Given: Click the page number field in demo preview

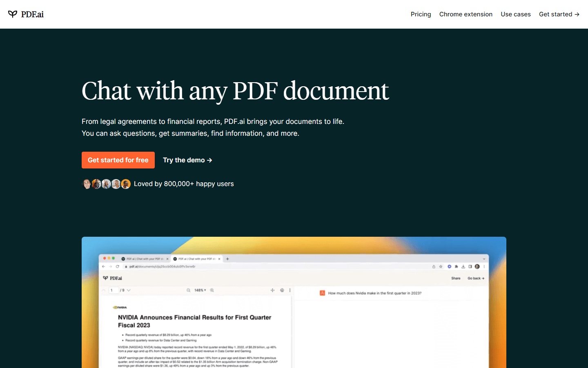Looking at the screenshot, I should [x=114, y=290].
